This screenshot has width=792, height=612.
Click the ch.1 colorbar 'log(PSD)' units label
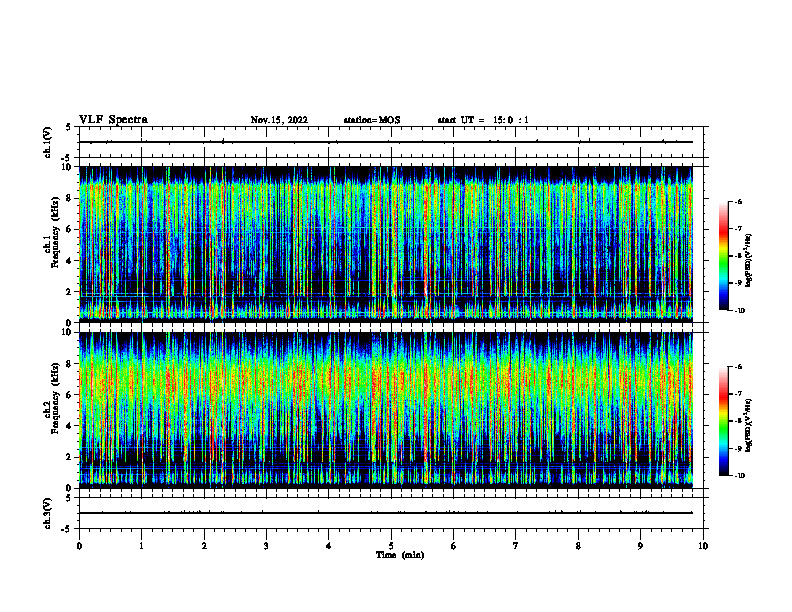[749, 261]
